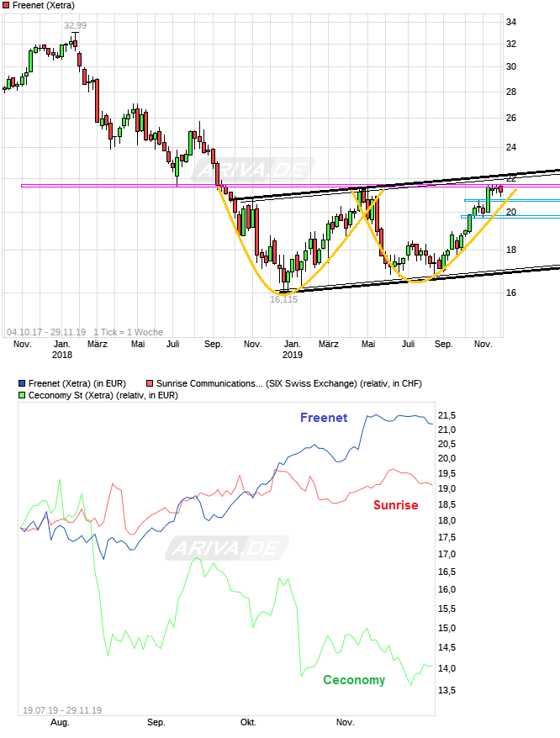The width and height of the screenshot is (560, 738).
Task: Click the 24 value on top price axis
Action: 511,147
